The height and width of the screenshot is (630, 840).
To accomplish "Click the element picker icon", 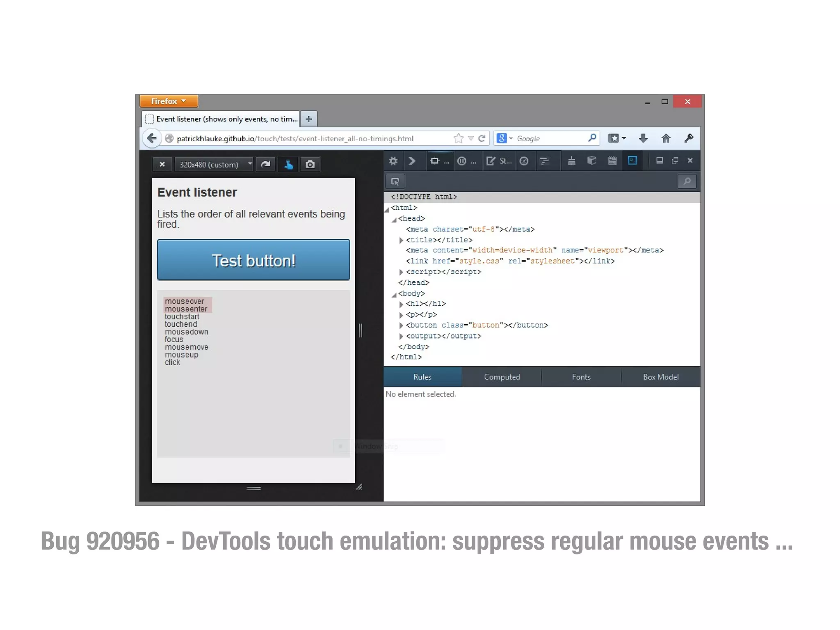I will click(x=395, y=181).
